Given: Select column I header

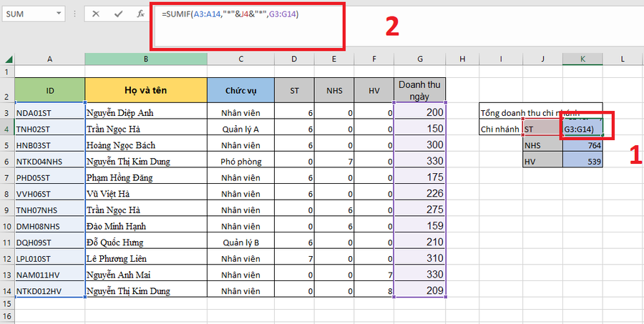Looking at the screenshot, I should pos(501,59).
